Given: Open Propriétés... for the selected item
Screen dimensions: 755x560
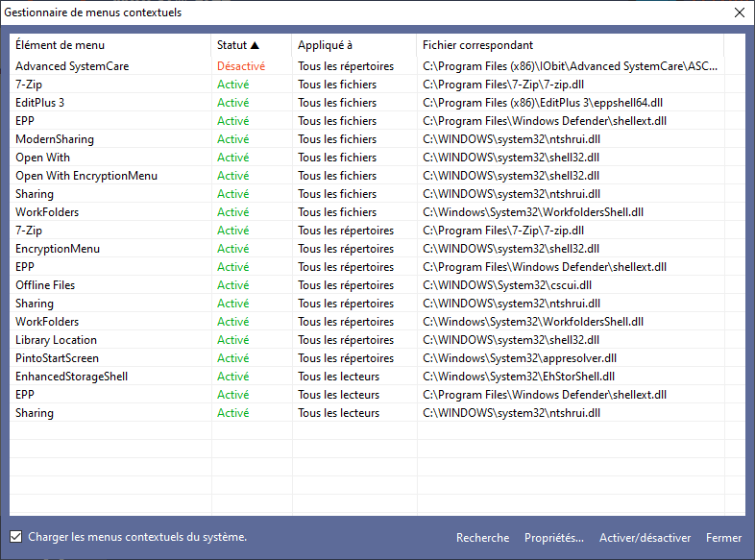Looking at the screenshot, I should tap(553, 537).
